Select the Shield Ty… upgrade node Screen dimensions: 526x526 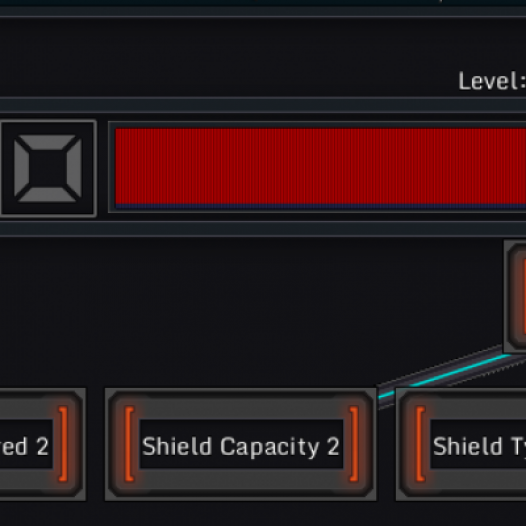tap(461, 444)
